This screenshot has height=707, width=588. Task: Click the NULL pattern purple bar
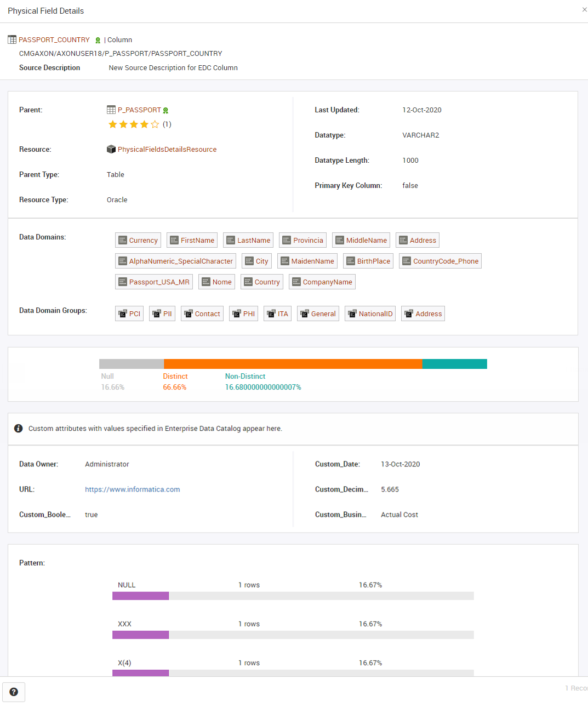tap(141, 596)
